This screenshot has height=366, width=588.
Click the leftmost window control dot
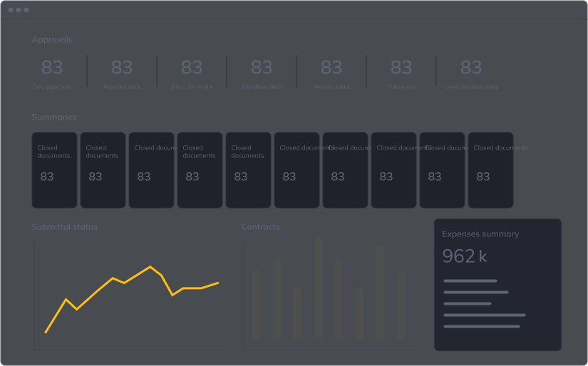pyautogui.click(x=11, y=10)
